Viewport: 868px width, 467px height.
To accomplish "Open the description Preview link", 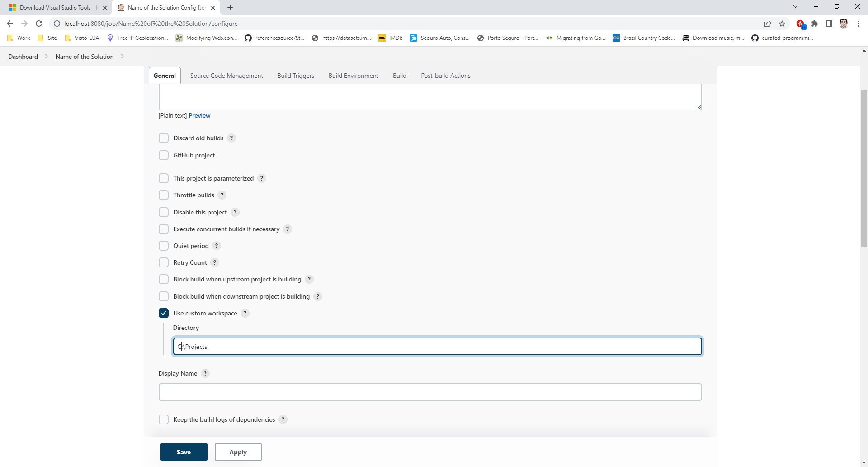I will tap(199, 115).
